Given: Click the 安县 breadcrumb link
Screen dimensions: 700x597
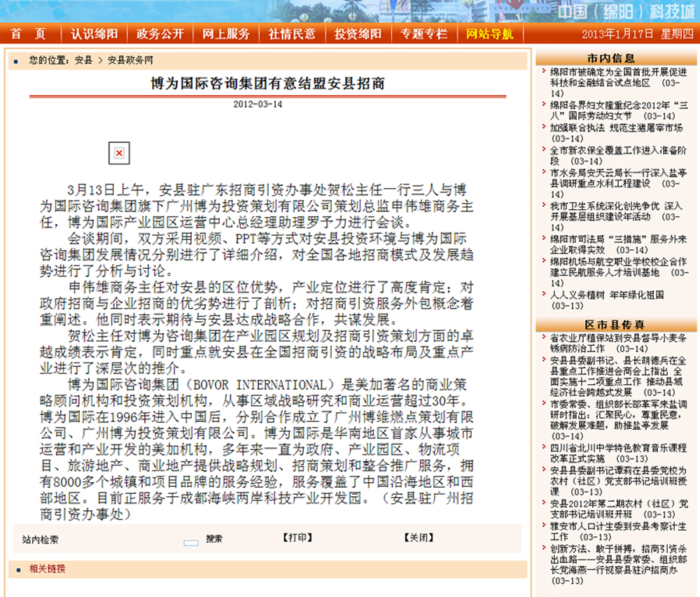Looking at the screenshot, I should point(83,60).
